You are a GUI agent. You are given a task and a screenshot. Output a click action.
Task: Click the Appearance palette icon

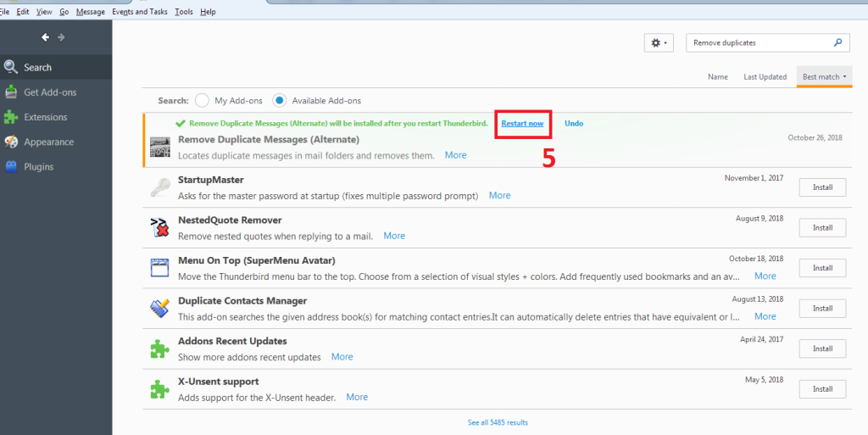pos(11,142)
